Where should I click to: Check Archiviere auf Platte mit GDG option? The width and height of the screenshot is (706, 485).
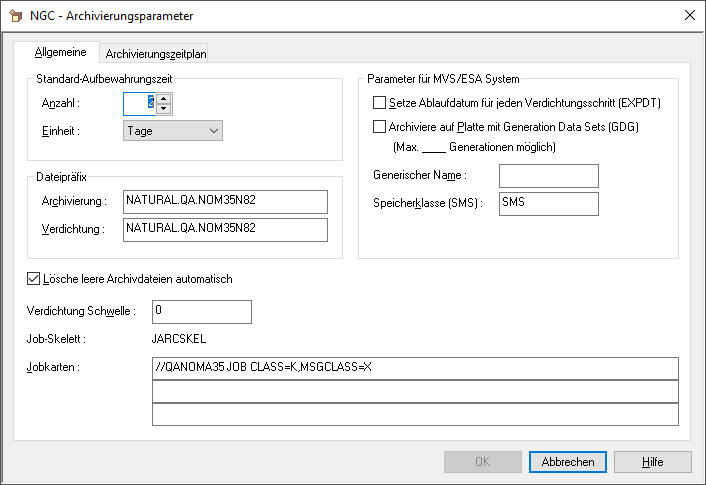pyautogui.click(x=379, y=127)
